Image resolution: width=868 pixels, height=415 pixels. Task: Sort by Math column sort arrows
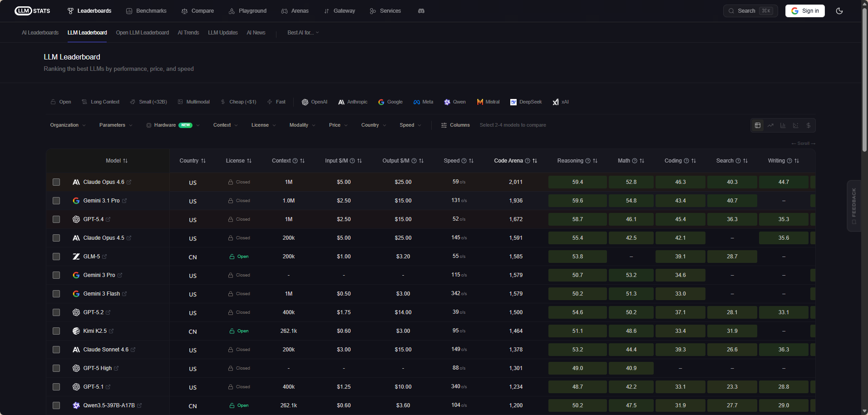coord(642,161)
